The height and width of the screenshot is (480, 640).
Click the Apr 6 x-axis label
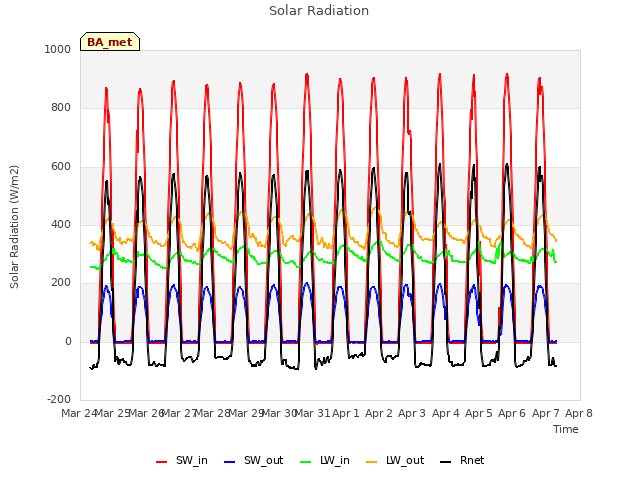[512, 413]
